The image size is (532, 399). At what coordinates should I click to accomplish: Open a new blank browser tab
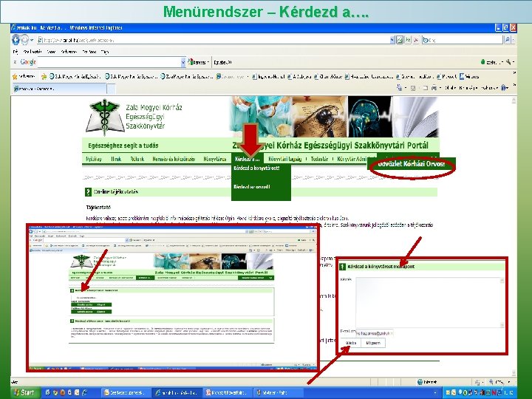112,89
